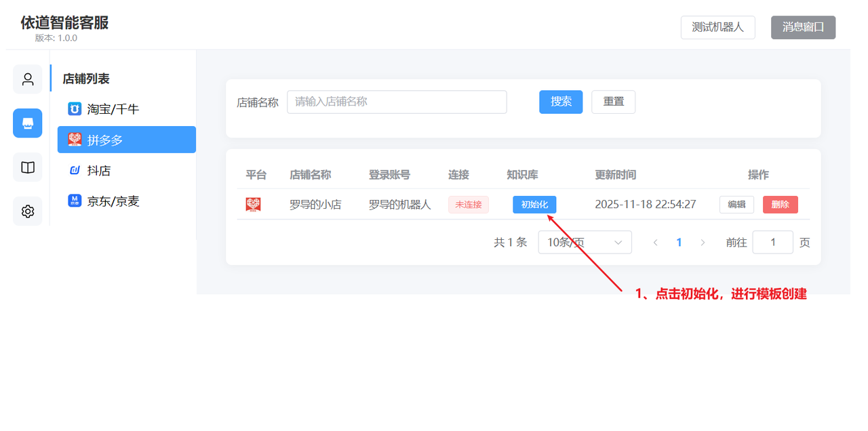Open the settings gear sidebar icon
This screenshot has height=431, width=868.
point(28,211)
